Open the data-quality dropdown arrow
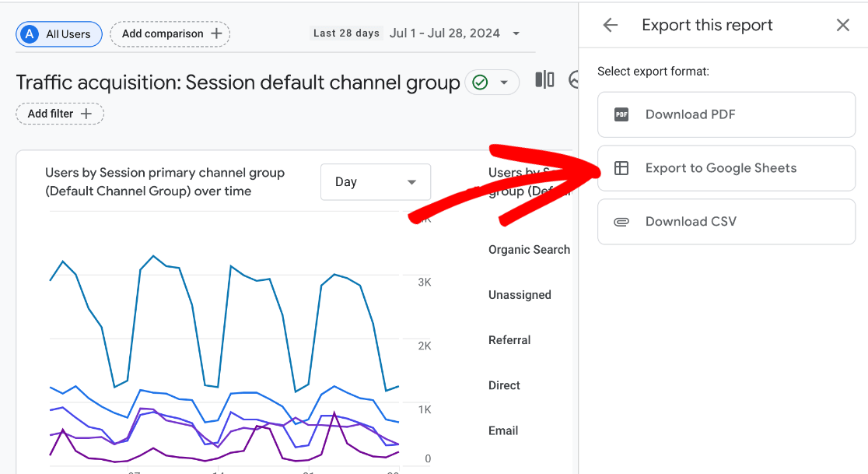 point(503,81)
